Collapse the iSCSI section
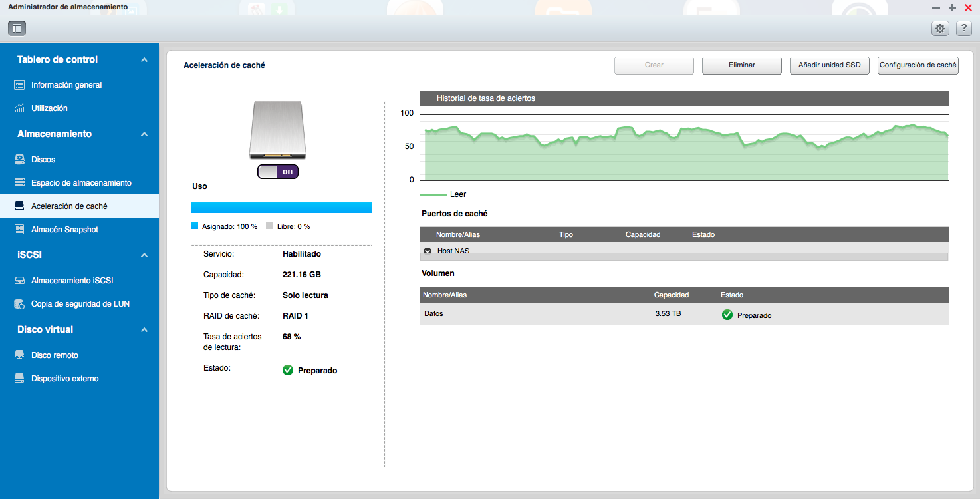The image size is (980, 499). [x=144, y=255]
